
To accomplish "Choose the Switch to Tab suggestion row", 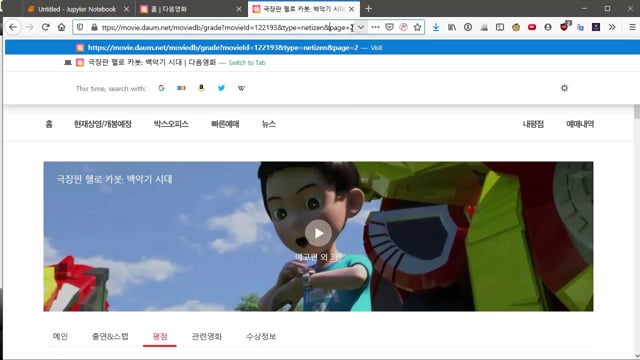I will (322, 62).
